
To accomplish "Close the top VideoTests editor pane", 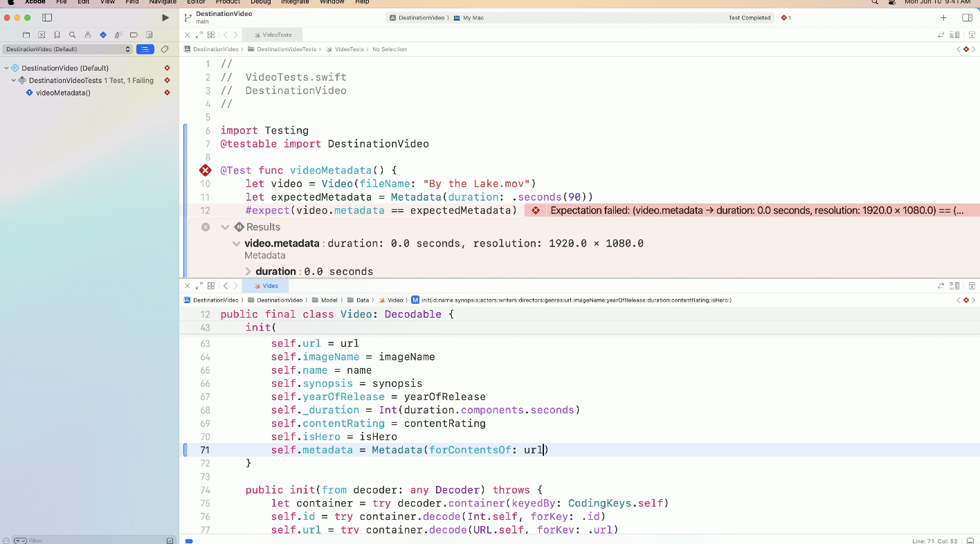I will [188, 35].
